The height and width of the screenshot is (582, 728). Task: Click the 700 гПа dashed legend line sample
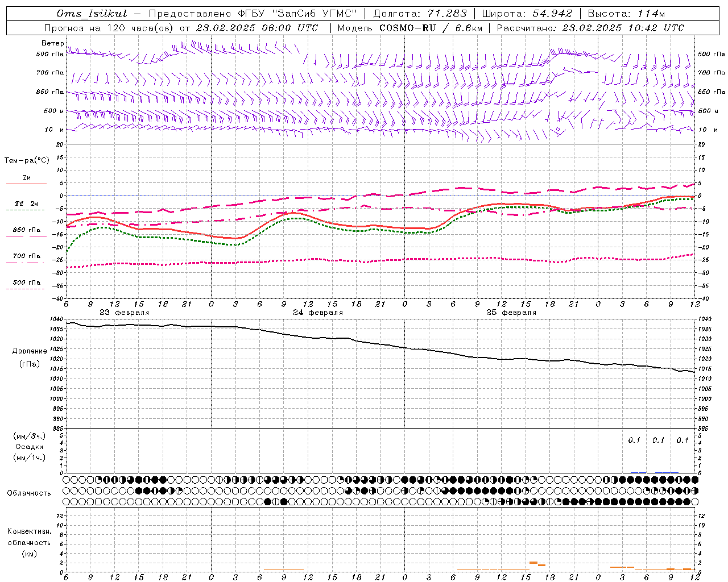(x=26, y=263)
